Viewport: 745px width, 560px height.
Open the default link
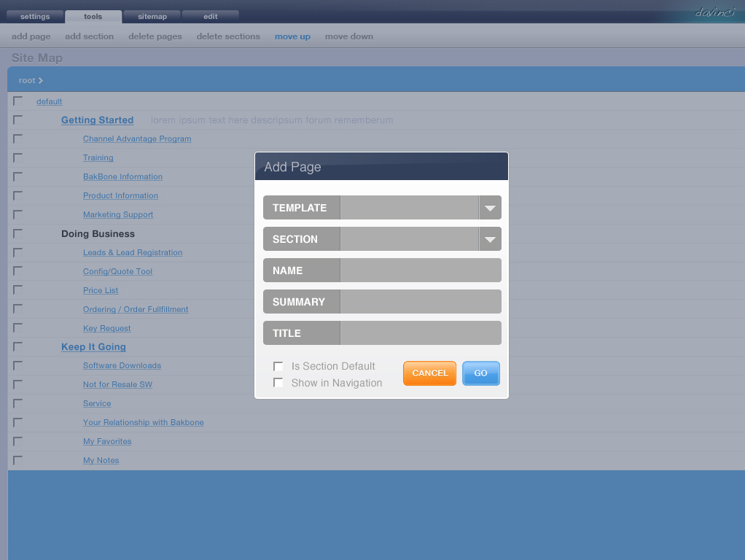tap(50, 101)
